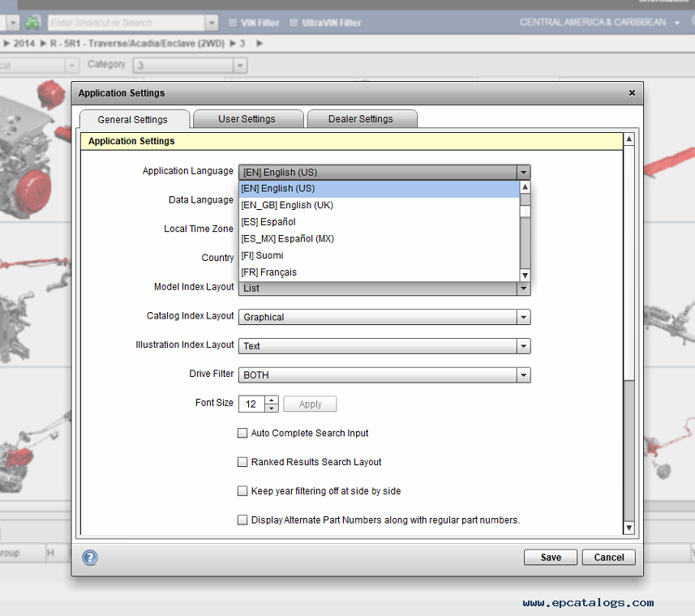Increase font size with the up stepper arrow
The height and width of the screenshot is (616, 695).
point(271,400)
